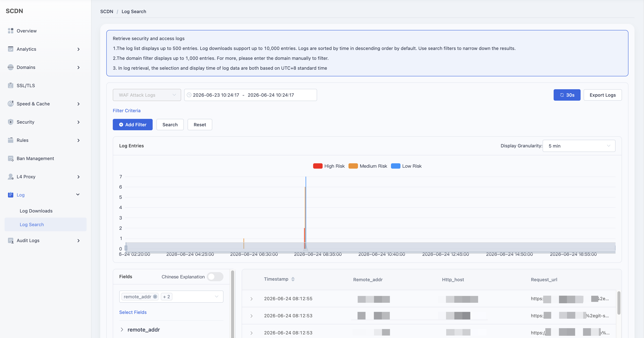Expand the Rules submenu chevron
Viewport: 644px width, 338px height.
click(x=78, y=141)
